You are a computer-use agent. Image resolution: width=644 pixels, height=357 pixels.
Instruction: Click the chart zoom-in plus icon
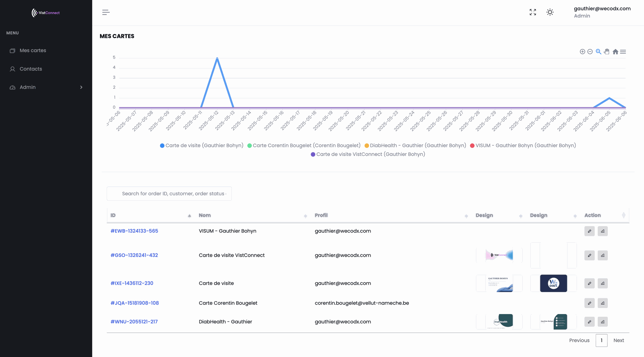coord(582,52)
